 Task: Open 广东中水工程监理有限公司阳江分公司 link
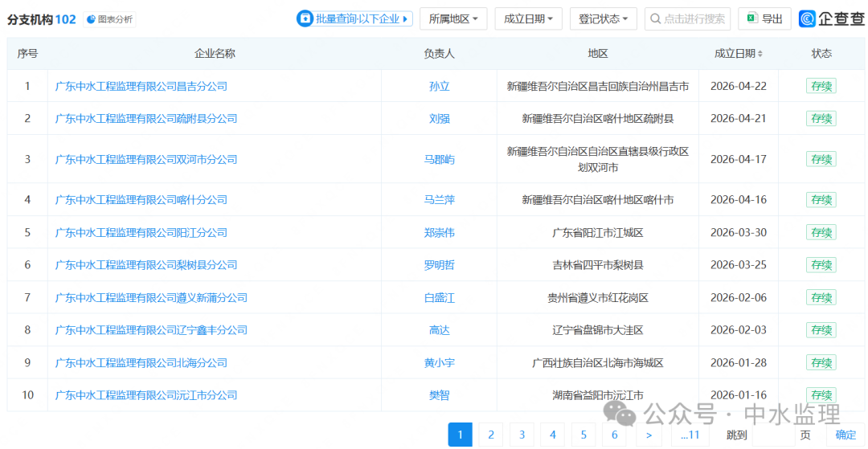(141, 232)
